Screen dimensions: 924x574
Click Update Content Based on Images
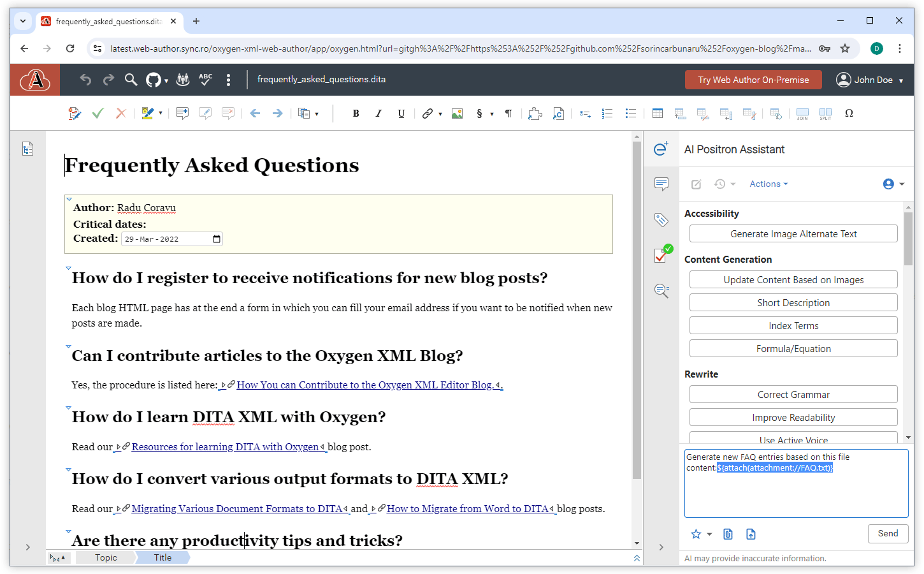(793, 280)
